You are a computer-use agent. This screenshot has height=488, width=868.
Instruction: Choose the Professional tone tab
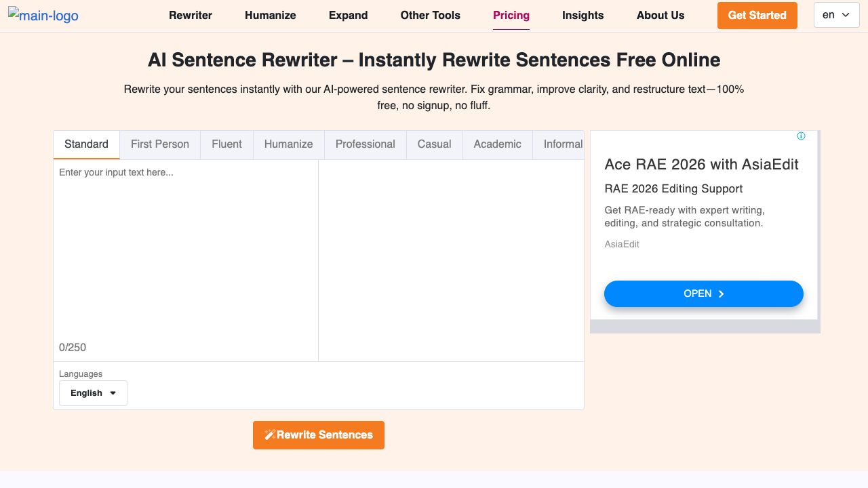pyautogui.click(x=365, y=144)
